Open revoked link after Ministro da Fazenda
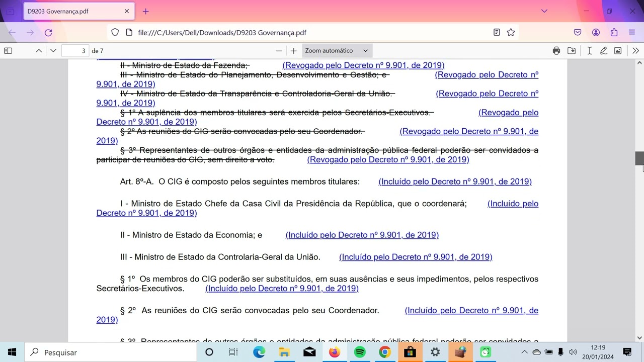The width and height of the screenshot is (644, 362). pos(363,65)
